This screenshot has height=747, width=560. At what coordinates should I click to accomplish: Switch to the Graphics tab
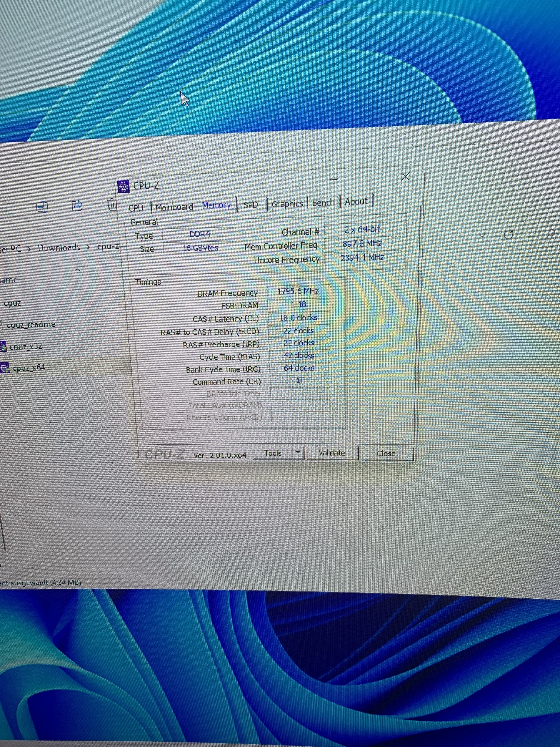[287, 204]
